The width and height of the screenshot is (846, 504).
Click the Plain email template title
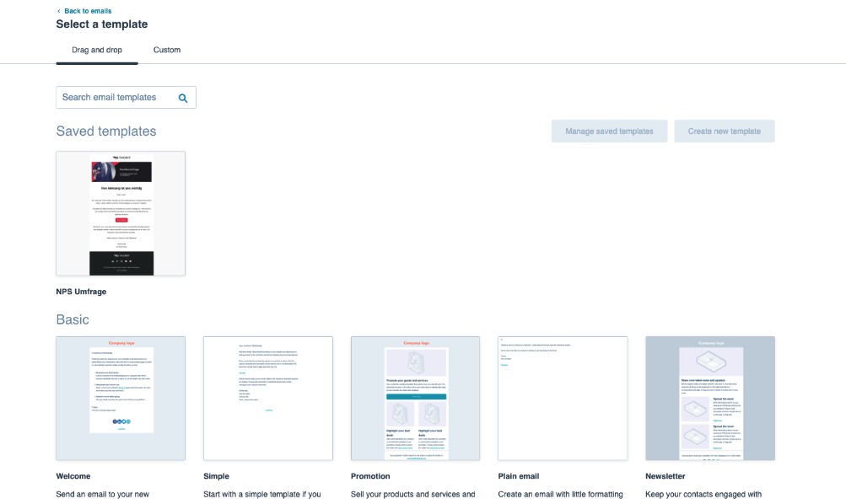coord(519,476)
